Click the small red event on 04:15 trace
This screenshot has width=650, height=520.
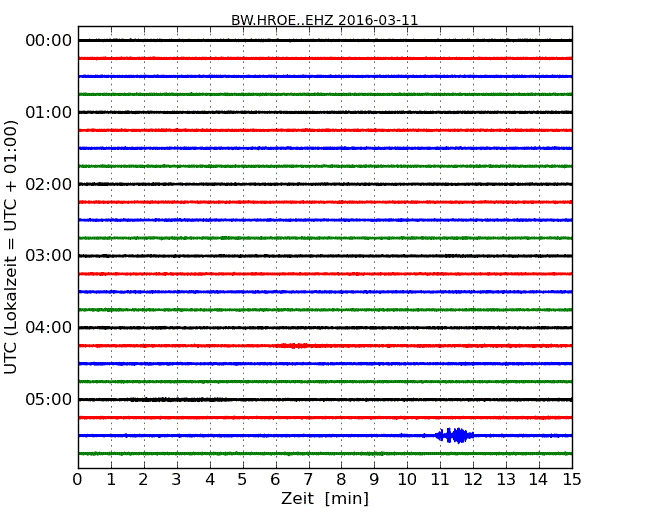point(294,345)
